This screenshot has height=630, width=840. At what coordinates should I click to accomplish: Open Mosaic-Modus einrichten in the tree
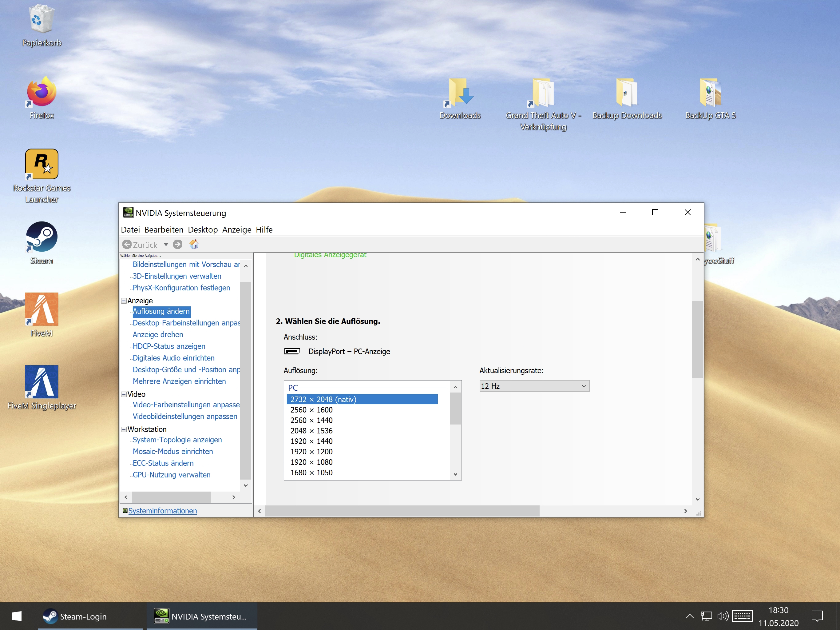pos(173,451)
